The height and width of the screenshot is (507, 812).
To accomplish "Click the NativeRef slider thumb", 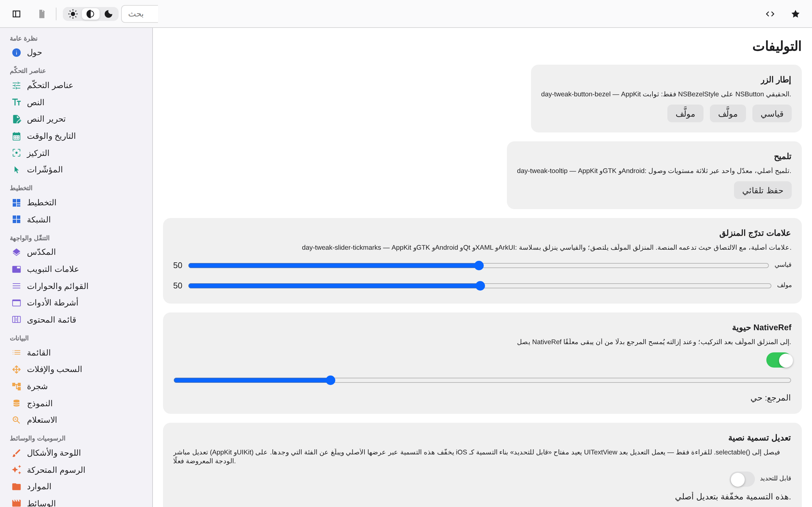I will [x=331, y=380].
